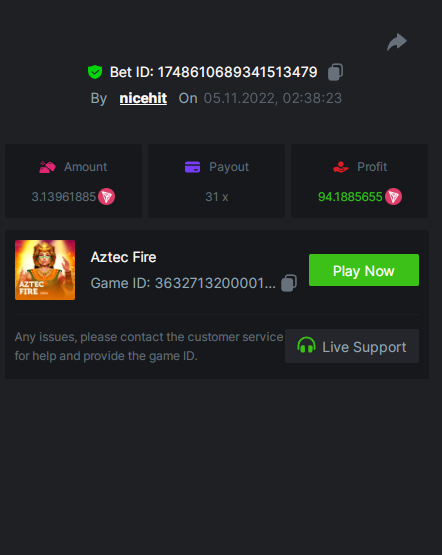Open the nicehit user profile
The height and width of the screenshot is (555, 442).
tap(143, 98)
